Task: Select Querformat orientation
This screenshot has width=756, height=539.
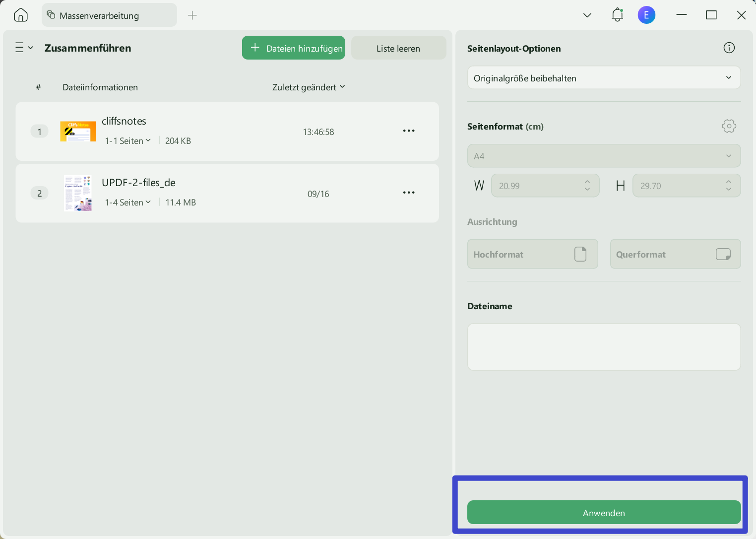Action: [x=675, y=254]
